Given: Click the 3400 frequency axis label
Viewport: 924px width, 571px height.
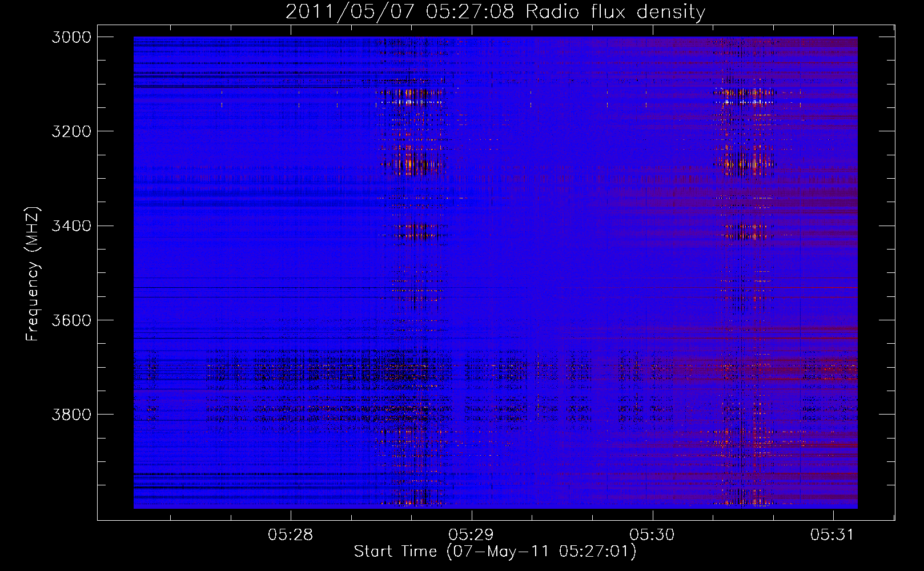Looking at the screenshot, I should (x=71, y=226).
